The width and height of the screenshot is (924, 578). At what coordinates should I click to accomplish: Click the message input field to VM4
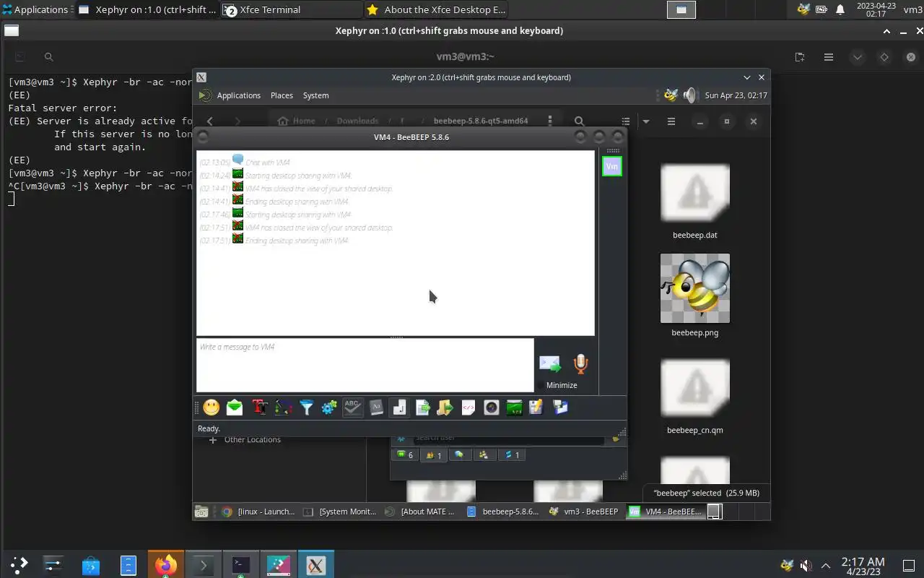(x=365, y=366)
